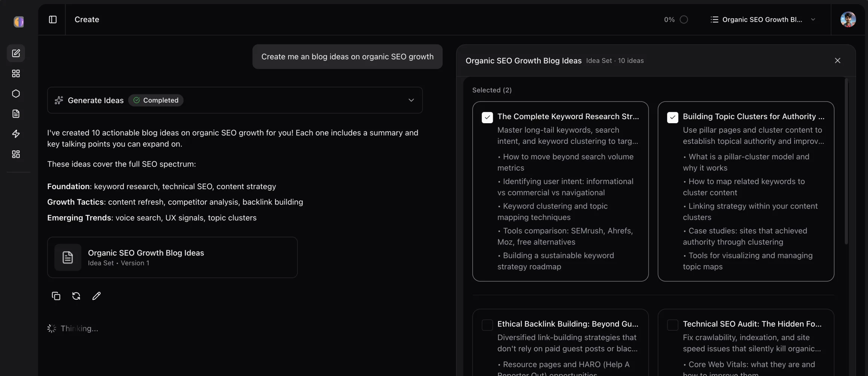Uncheck Building Topic Clusters for Authority idea
This screenshot has width=868, height=376.
click(672, 118)
